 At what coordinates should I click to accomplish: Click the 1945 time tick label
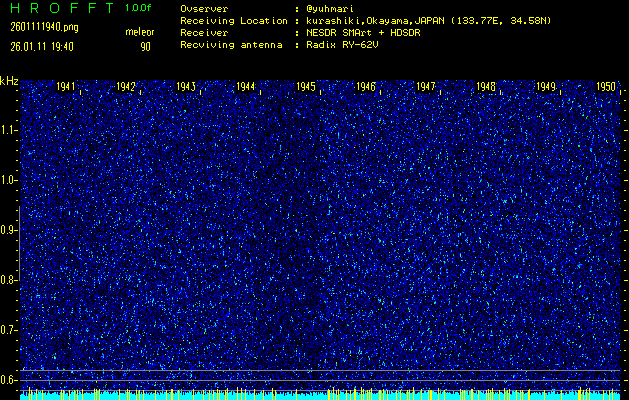306,88
